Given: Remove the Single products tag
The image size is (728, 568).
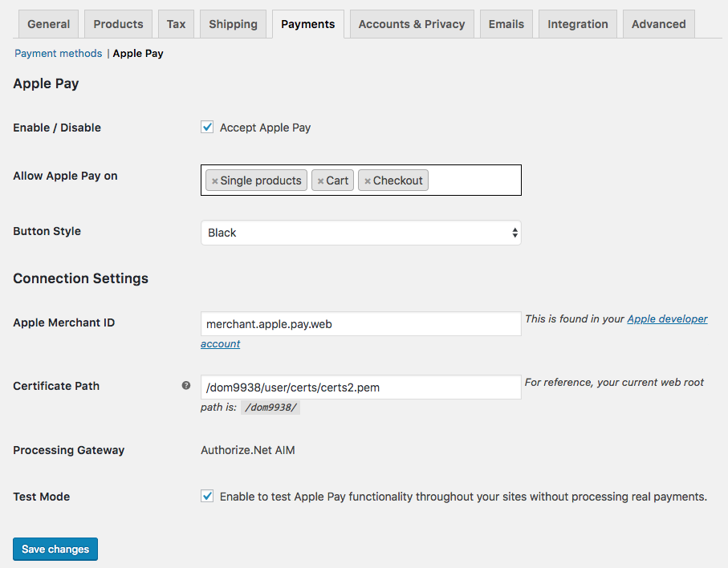Looking at the screenshot, I should [x=214, y=181].
